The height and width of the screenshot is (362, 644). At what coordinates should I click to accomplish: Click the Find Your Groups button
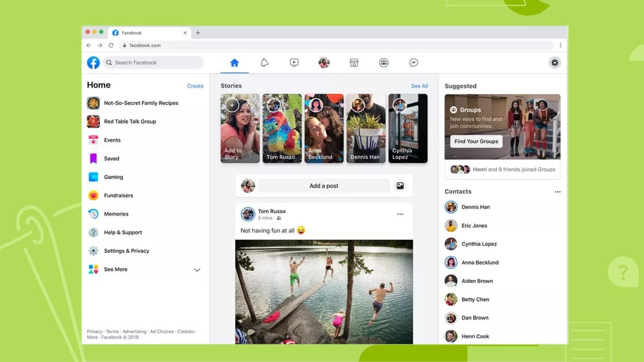coord(475,142)
